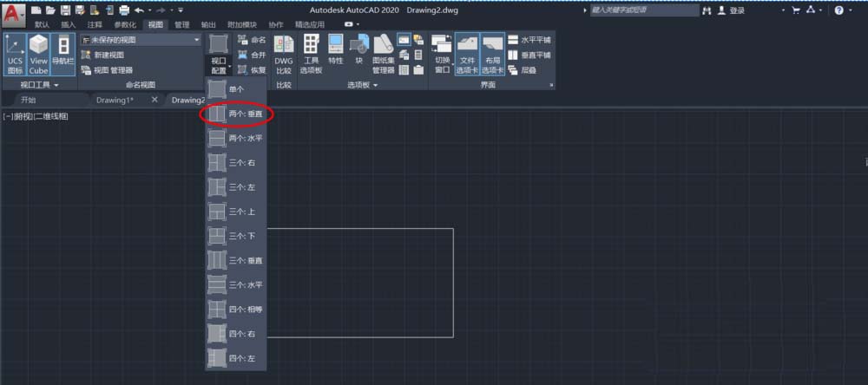868x385 pixels.
Task: Open the 块 (Blocks) palette
Action: [359, 49]
